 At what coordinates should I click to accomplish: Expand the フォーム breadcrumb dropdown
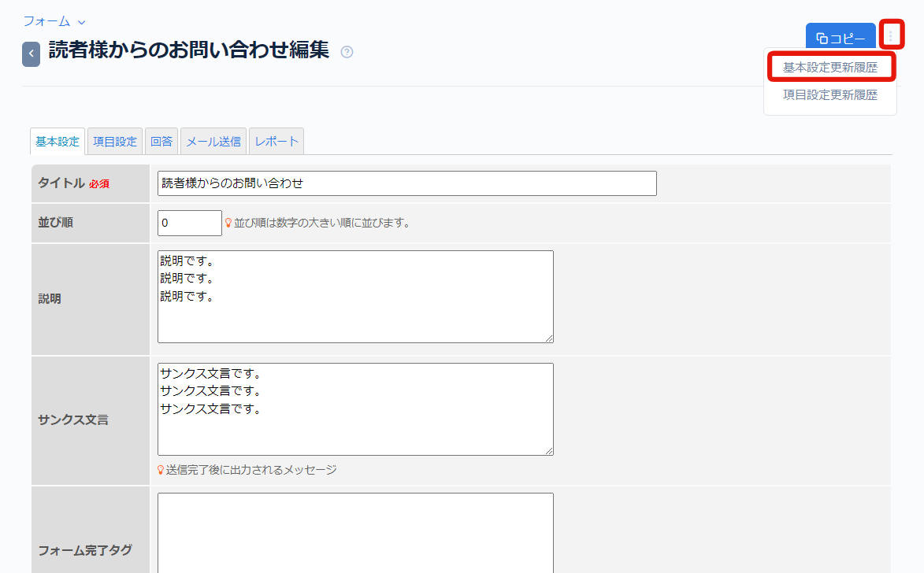[x=54, y=21]
